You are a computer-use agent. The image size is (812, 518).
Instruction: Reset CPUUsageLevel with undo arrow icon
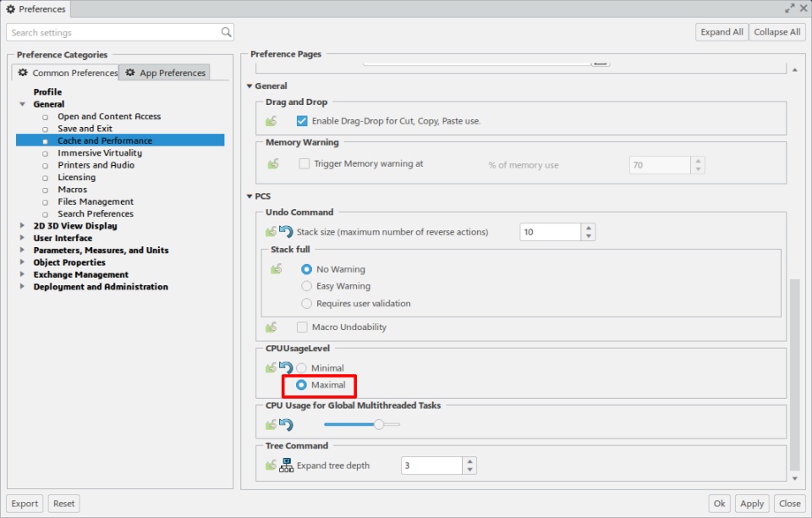(286, 368)
